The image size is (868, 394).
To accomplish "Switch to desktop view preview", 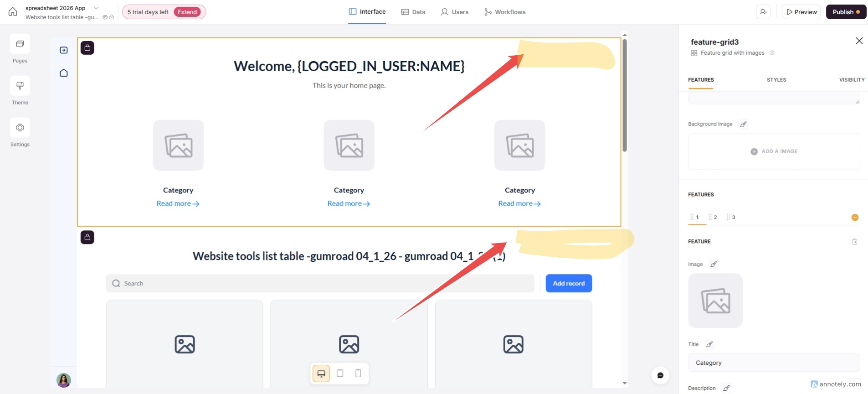I will point(321,373).
